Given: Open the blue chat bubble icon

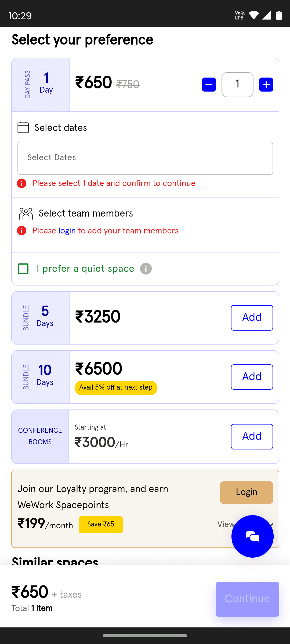Looking at the screenshot, I should tap(252, 536).
